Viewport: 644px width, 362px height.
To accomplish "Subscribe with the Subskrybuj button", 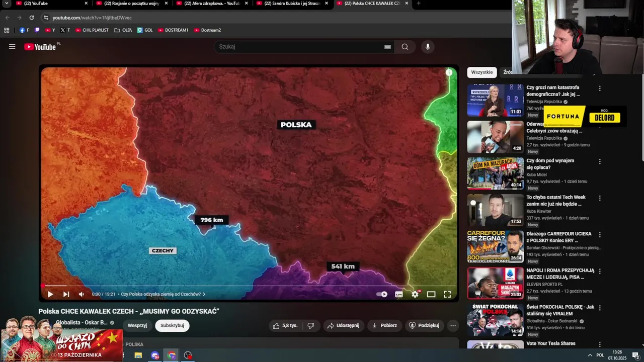I will point(172,325).
